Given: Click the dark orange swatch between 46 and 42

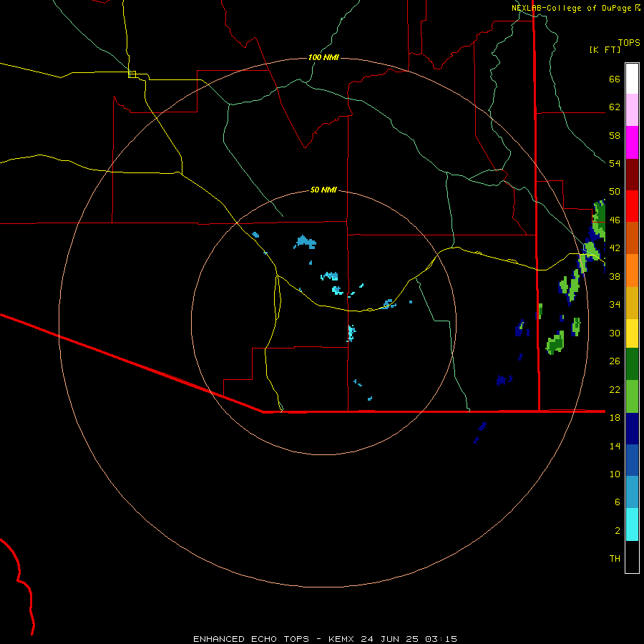Looking at the screenshot, I should pyautogui.click(x=632, y=238).
